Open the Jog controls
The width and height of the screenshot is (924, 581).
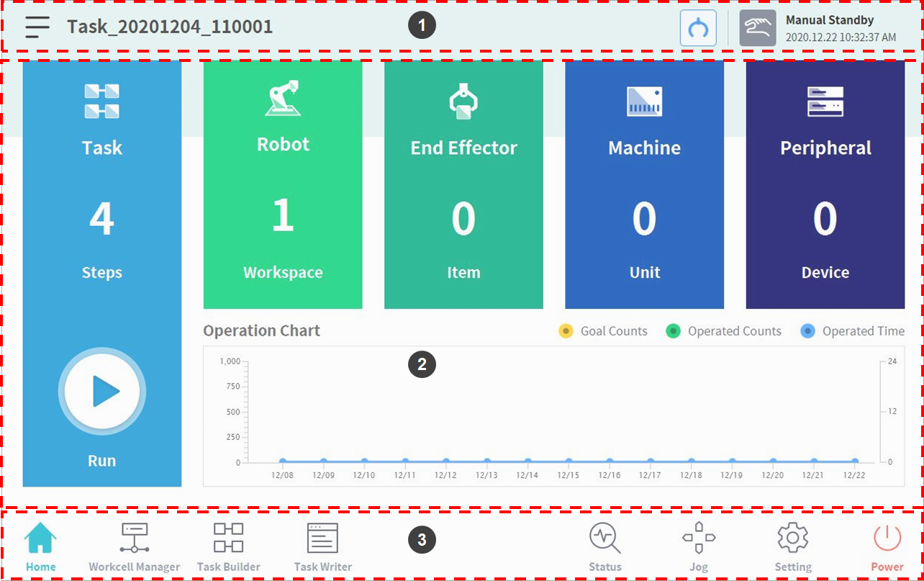pyautogui.click(x=699, y=546)
